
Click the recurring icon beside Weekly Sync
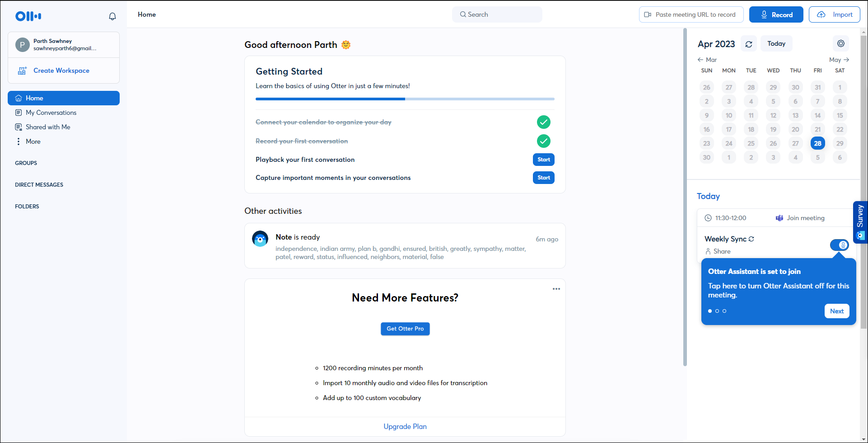point(751,239)
